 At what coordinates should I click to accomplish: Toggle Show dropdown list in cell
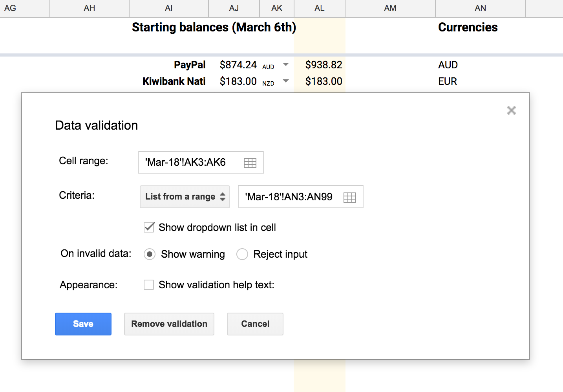click(x=149, y=227)
